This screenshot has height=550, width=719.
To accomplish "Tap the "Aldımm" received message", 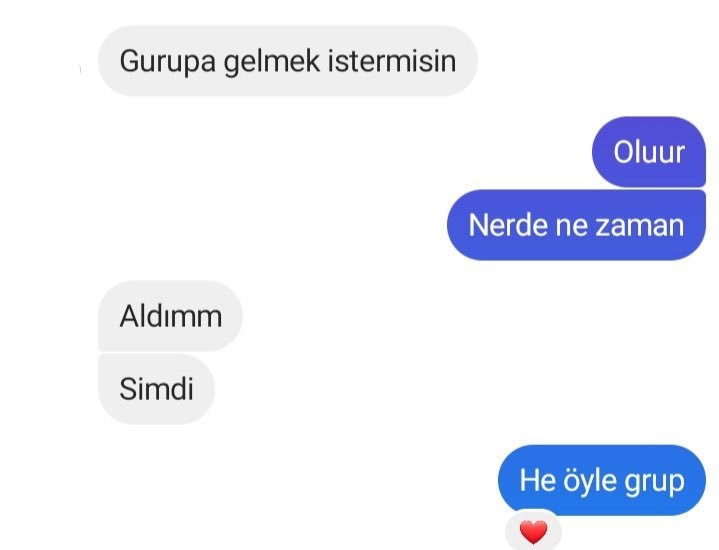I will [x=170, y=316].
